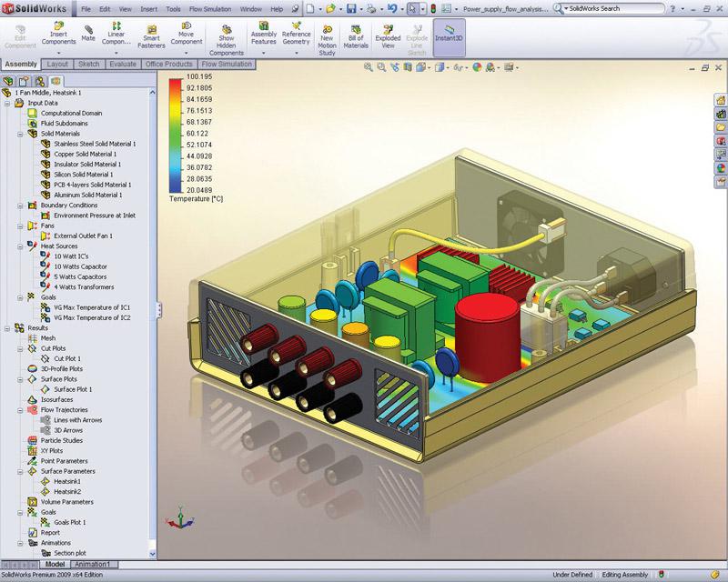
Task: Expand the Insert Components dropdown arrow
Action: click(60, 53)
